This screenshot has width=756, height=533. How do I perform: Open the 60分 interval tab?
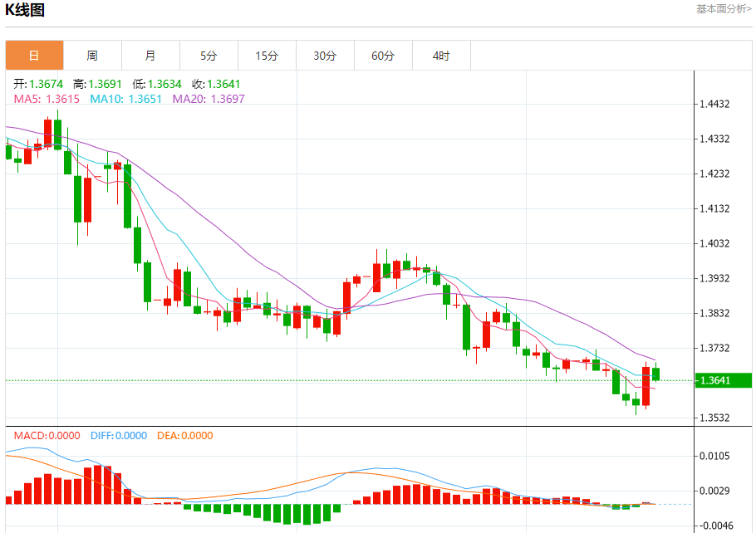coord(383,56)
